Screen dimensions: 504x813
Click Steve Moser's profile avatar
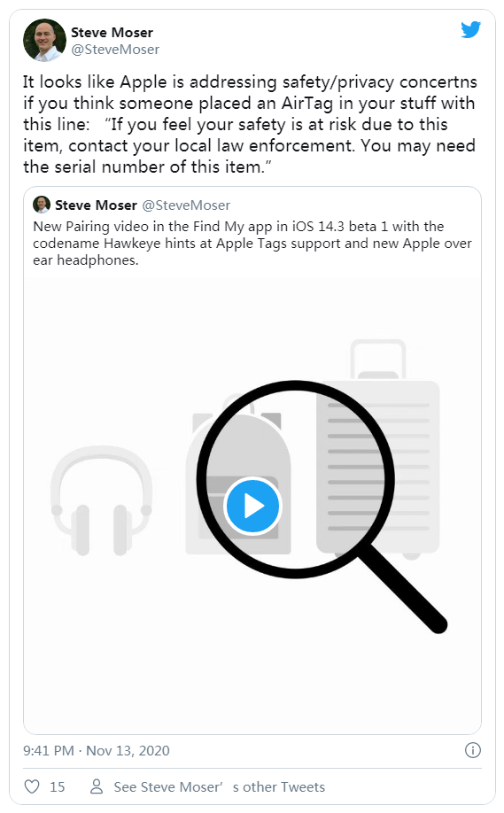coord(44,41)
